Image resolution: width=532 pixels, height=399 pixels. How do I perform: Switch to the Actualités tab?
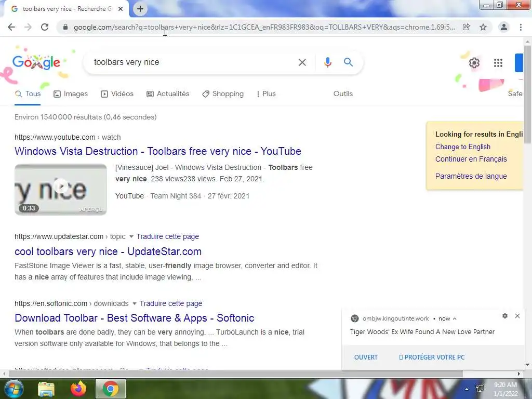point(168,94)
